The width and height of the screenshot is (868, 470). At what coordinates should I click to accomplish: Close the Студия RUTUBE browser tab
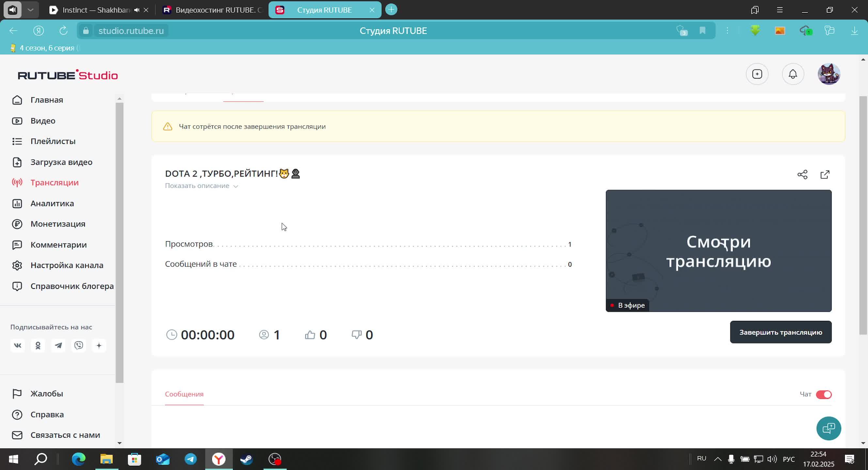pyautogui.click(x=372, y=10)
